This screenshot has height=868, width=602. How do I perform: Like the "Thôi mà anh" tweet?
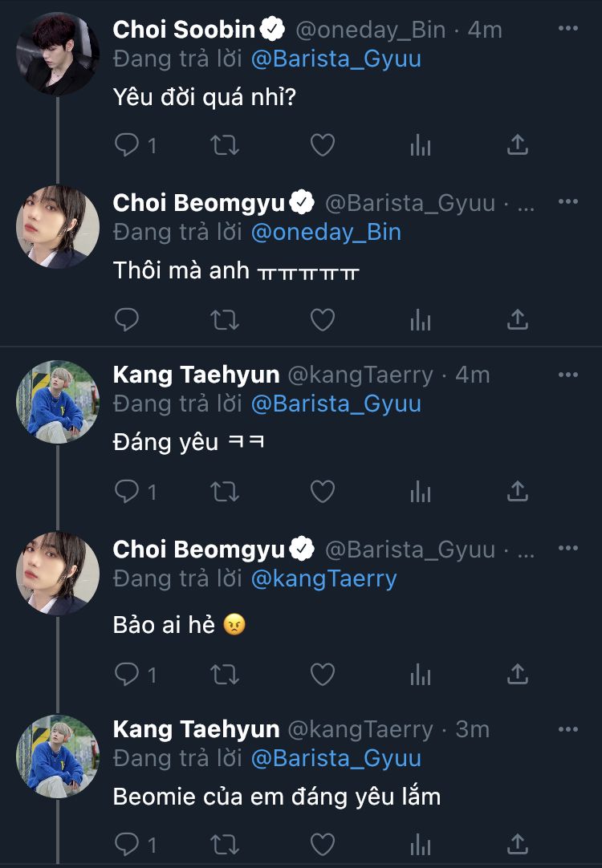(323, 320)
